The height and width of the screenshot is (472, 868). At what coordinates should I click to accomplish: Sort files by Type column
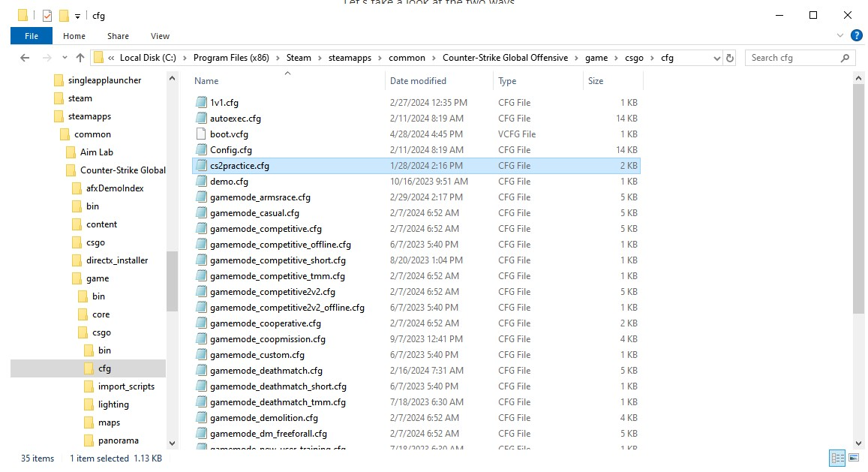point(507,81)
